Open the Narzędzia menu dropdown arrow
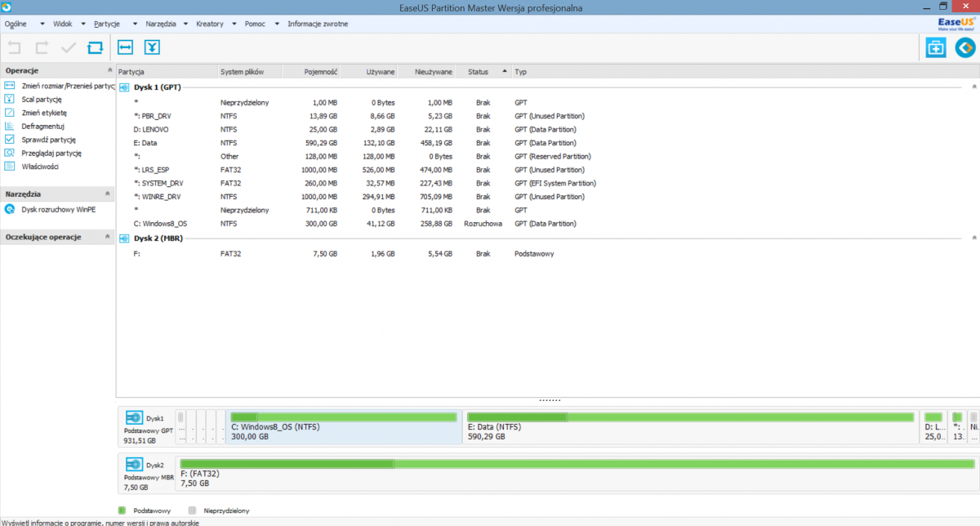Image resolution: width=980 pixels, height=526 pixels. click(x=185, y=25)
